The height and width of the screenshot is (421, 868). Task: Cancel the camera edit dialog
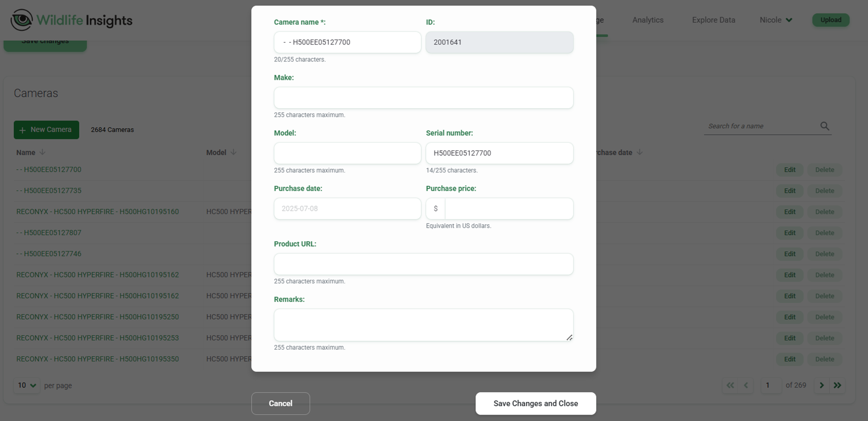click(280, 403)
